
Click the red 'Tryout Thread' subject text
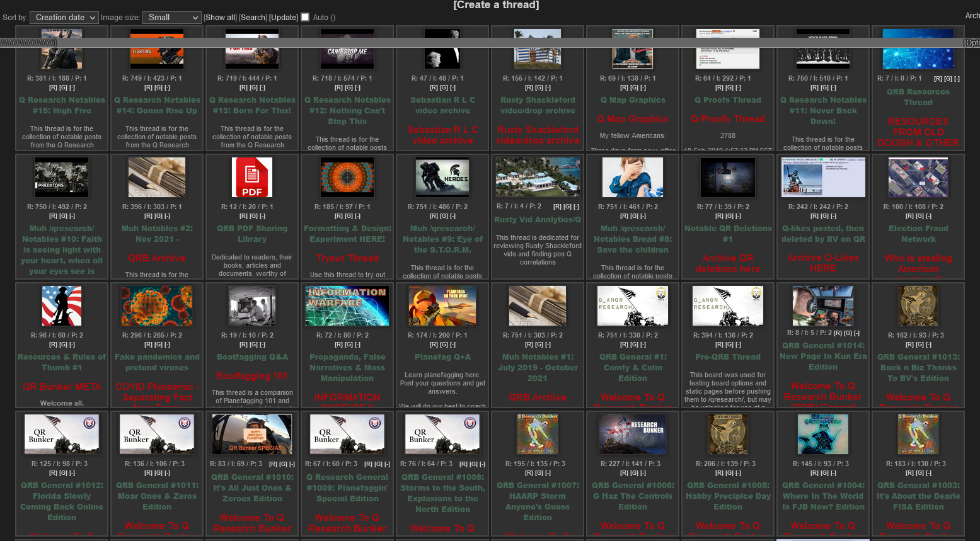pyautogui.click(x=347, y=258)
